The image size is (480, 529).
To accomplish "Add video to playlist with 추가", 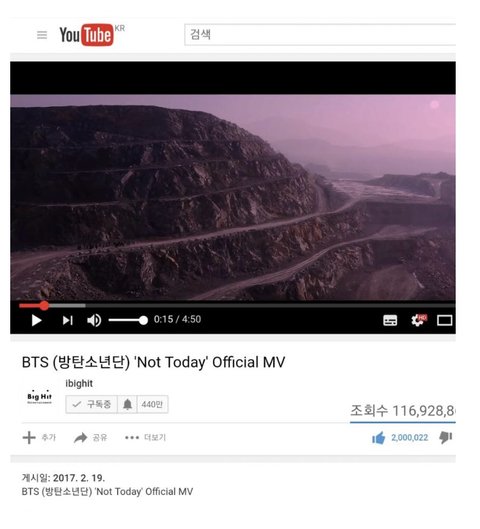I will pyautogui.click(x=39, y=438).
